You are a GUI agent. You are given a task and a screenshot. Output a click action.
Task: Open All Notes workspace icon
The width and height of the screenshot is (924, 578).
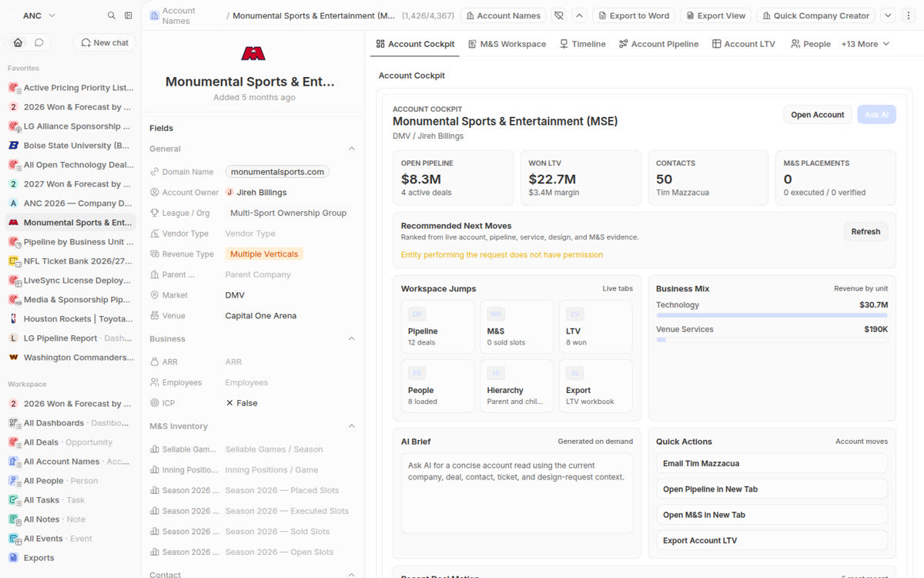[13, 519]
